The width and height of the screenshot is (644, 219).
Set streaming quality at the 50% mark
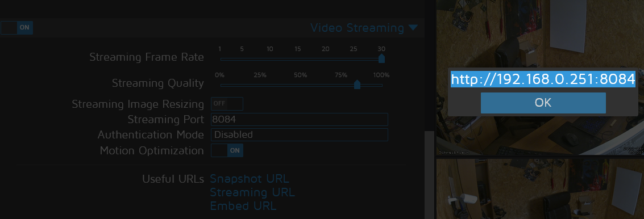click(x=301, y=85)
